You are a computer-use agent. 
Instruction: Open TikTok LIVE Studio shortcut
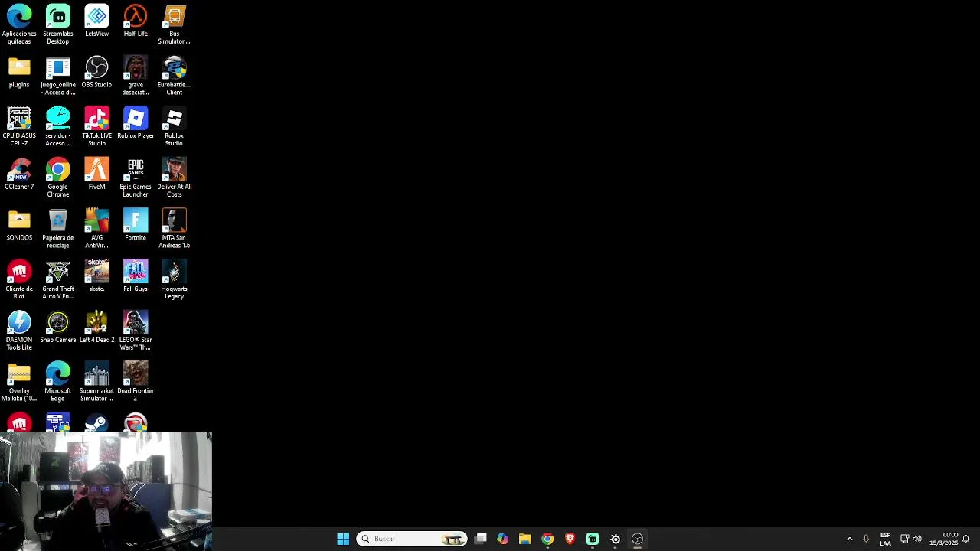point(96,126)
